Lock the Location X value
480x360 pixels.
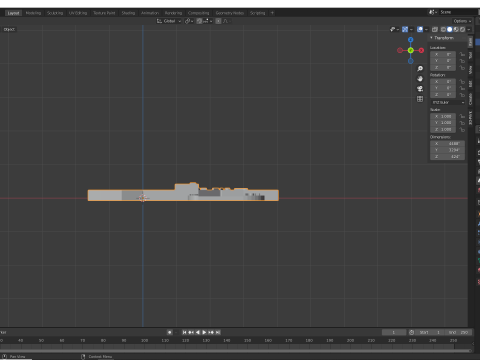[x=462, y=54]
